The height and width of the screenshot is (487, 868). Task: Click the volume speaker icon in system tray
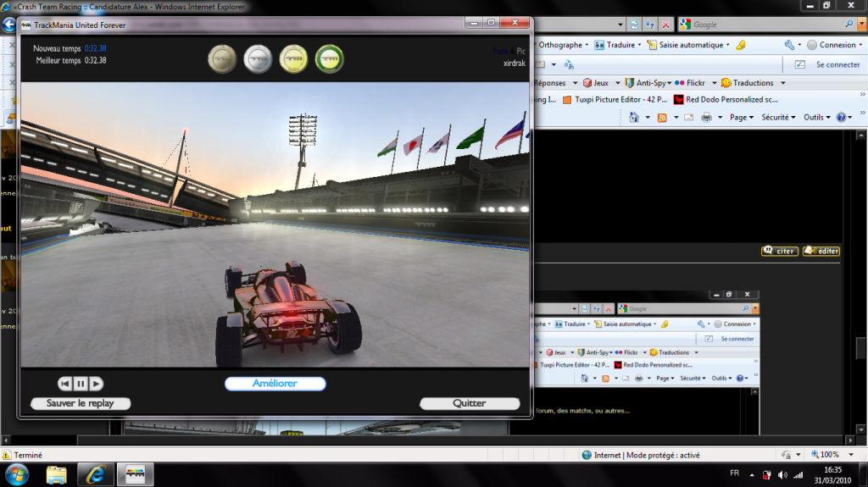tap(782, 475)
